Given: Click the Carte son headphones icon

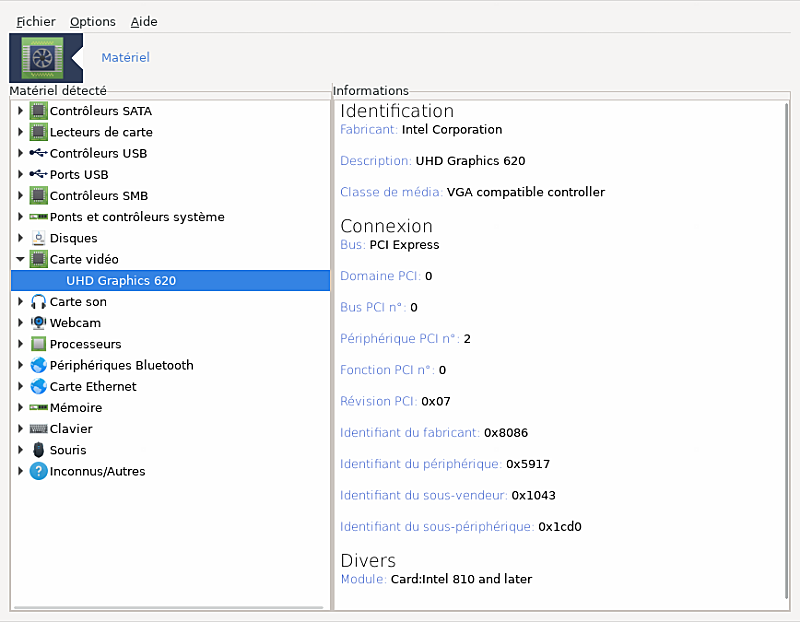Looking at the screenshot, I should coord(39,302).
